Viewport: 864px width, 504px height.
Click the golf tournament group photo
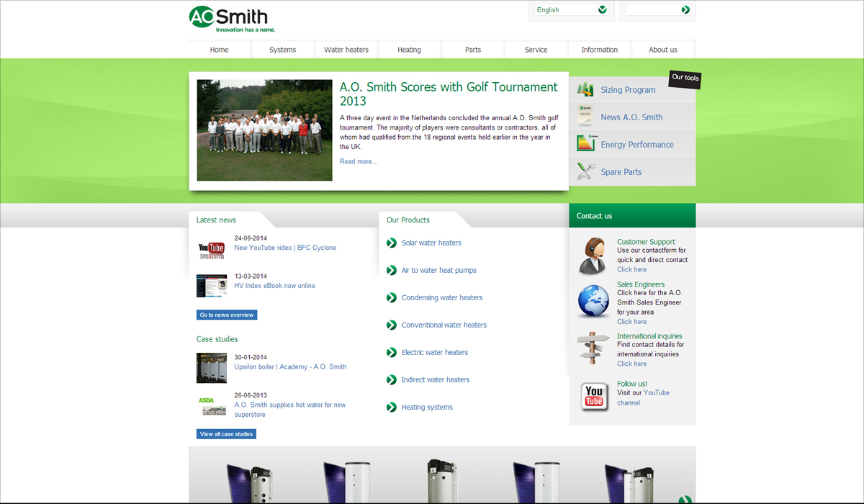pyautogui.click(x=265, y=130)
